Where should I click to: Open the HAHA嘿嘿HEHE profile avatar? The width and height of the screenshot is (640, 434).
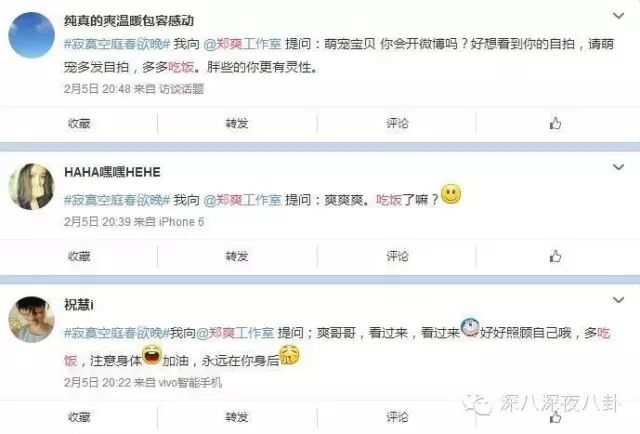pyautogui.click(x=31, y=187)
